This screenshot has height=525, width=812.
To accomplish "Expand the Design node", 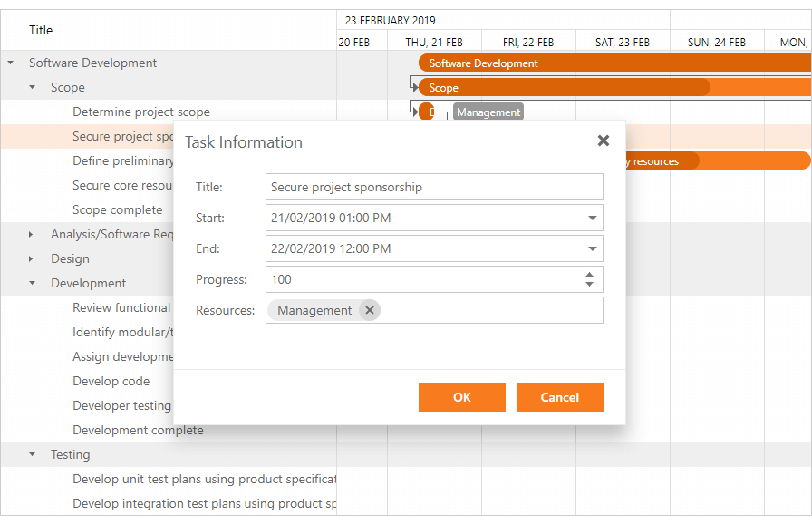I will (x=31, y=258).
